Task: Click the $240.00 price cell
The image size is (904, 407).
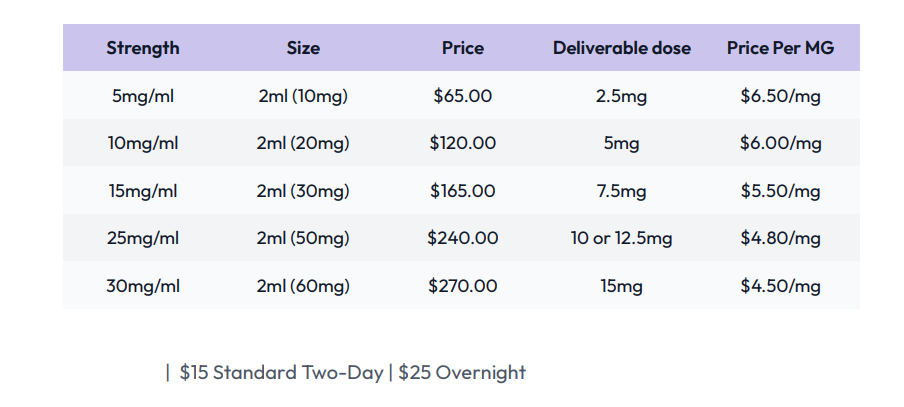Action: click(x=462, y=238)
